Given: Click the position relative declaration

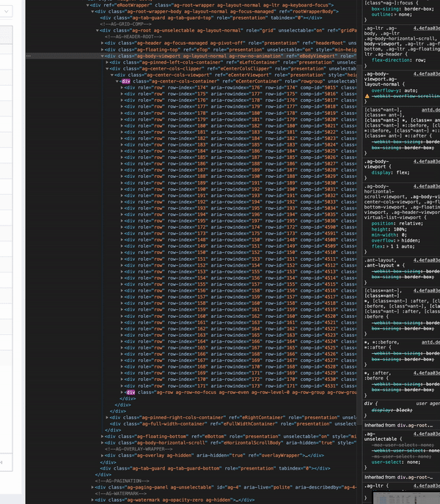Looking at the screenshot, I should coord(397,223).
